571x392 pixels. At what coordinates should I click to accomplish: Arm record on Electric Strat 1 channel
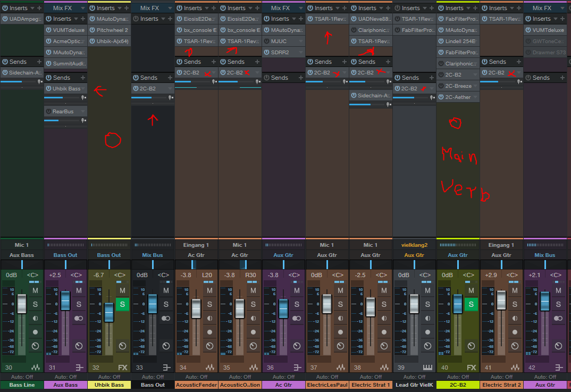(x=384, y=332)
